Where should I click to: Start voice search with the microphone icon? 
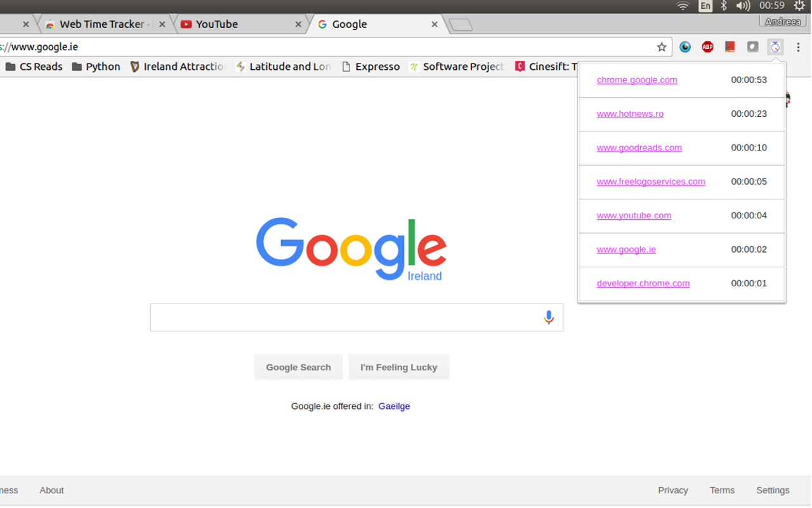pos(549,317)
